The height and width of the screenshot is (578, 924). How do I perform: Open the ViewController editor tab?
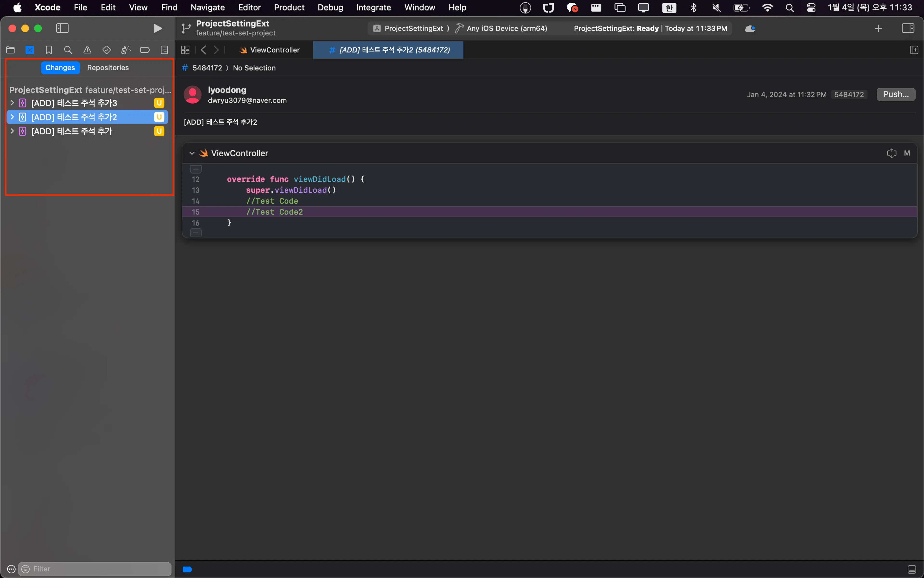(269, 50)
